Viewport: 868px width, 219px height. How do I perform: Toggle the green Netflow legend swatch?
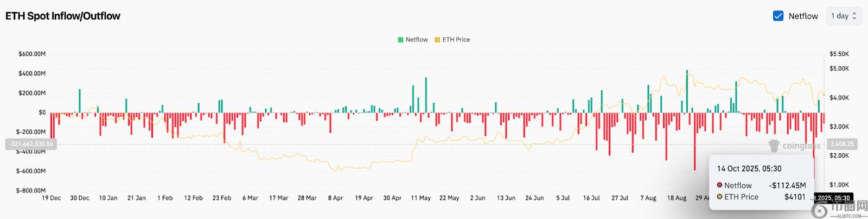[x=400, y=40]
